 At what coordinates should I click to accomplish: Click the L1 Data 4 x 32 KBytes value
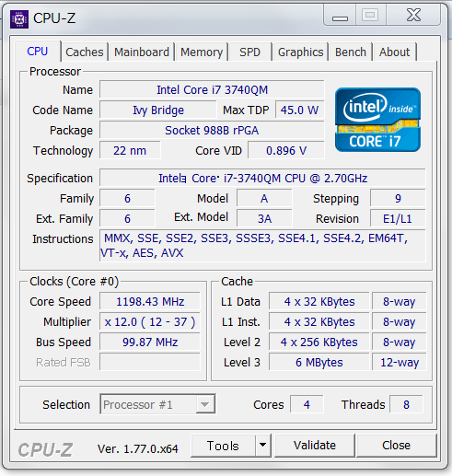point(319,301)
